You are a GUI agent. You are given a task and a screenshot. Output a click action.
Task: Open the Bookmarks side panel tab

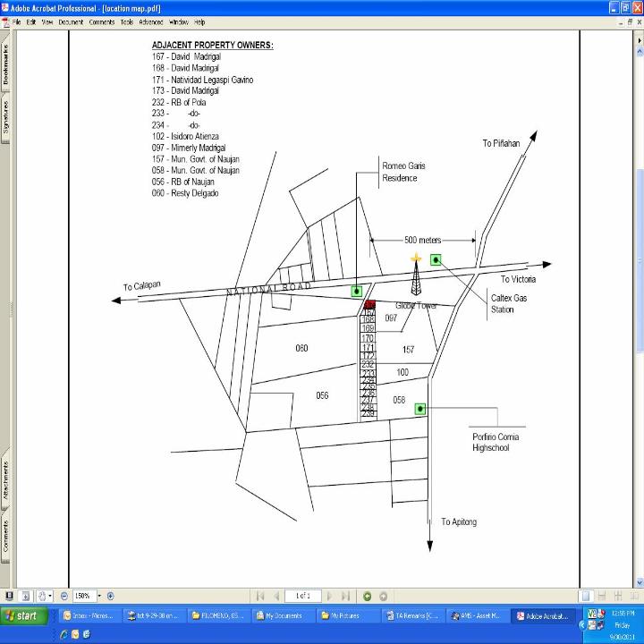5,65
